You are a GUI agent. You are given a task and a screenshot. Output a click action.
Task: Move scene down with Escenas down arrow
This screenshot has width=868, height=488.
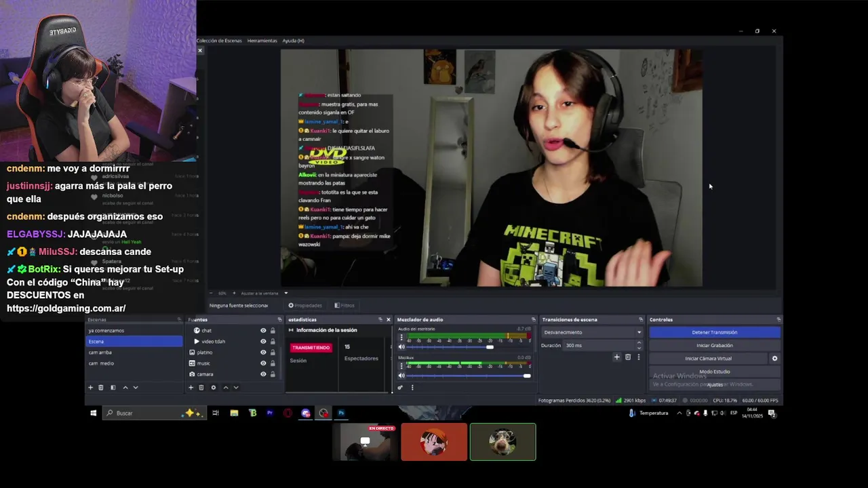[136, 388]
